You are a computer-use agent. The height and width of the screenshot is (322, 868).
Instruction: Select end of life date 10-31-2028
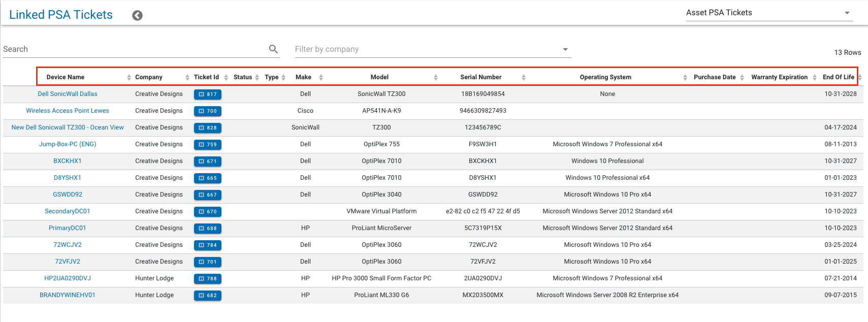[841, 94]
